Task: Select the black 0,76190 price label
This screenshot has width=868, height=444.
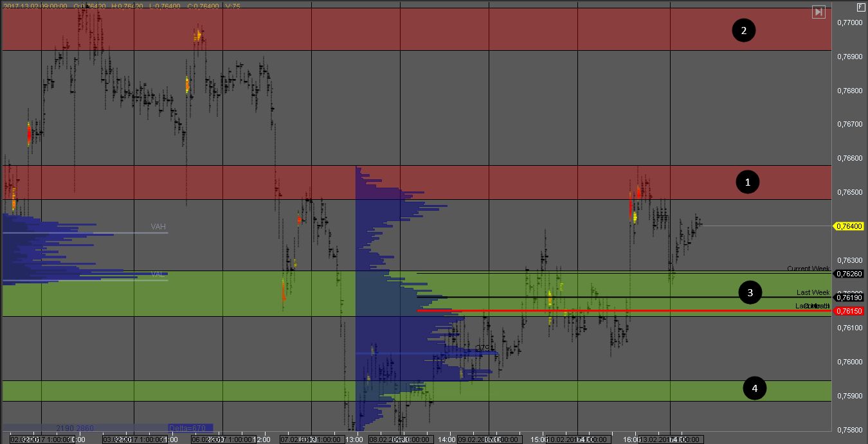Action: (849, 297)
